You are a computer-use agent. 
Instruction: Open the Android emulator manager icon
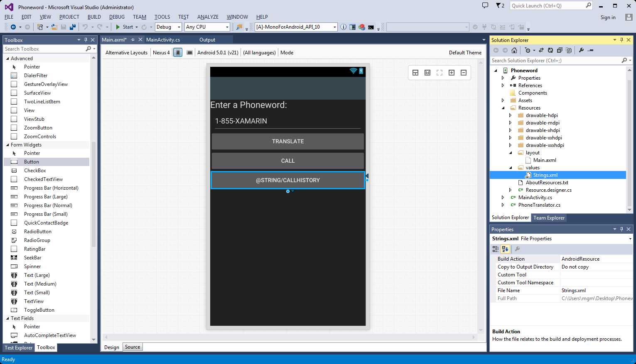pos(362,27)
